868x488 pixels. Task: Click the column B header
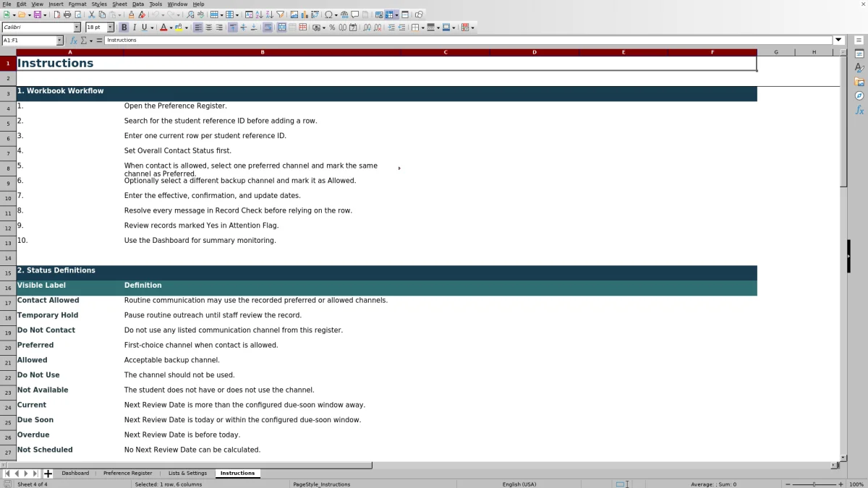[x=263, y=52]
